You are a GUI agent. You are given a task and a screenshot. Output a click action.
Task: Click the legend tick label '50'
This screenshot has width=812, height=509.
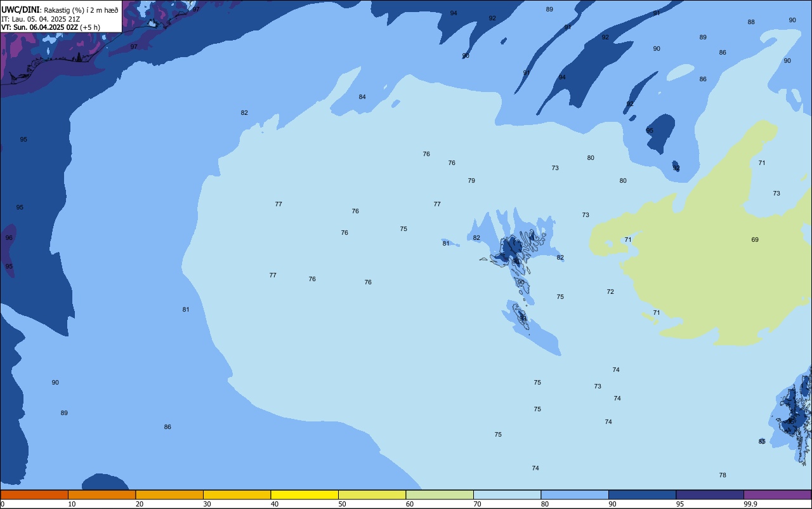pyautogui.click(x=342, y=504)
